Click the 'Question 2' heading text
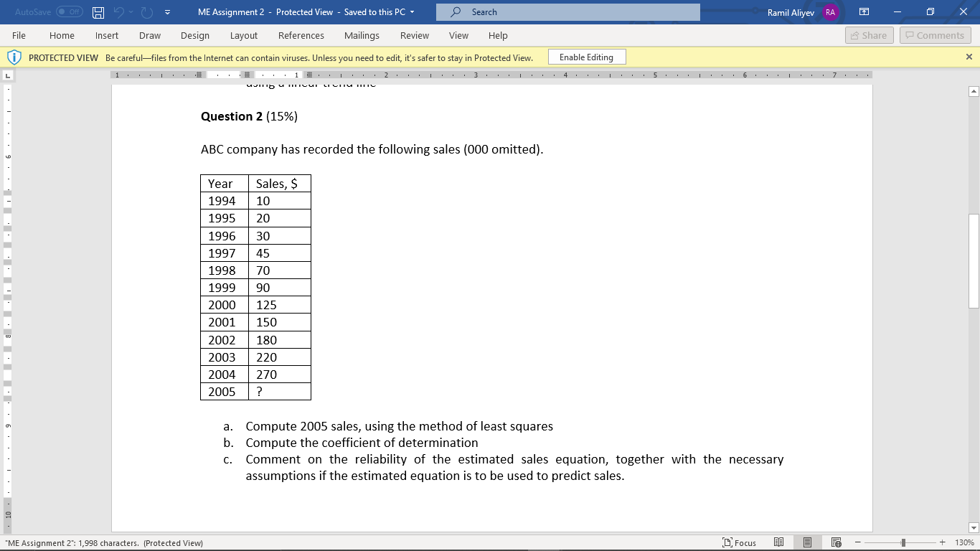The image size is (980, 551). pyautogui.click(x=232, y=116)
